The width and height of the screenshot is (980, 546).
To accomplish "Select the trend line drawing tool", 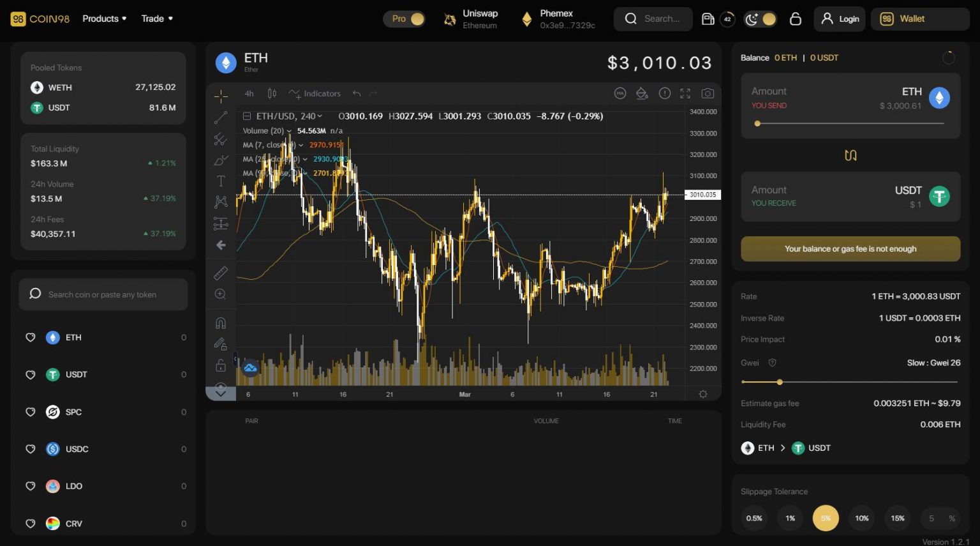I will point(221,117).
